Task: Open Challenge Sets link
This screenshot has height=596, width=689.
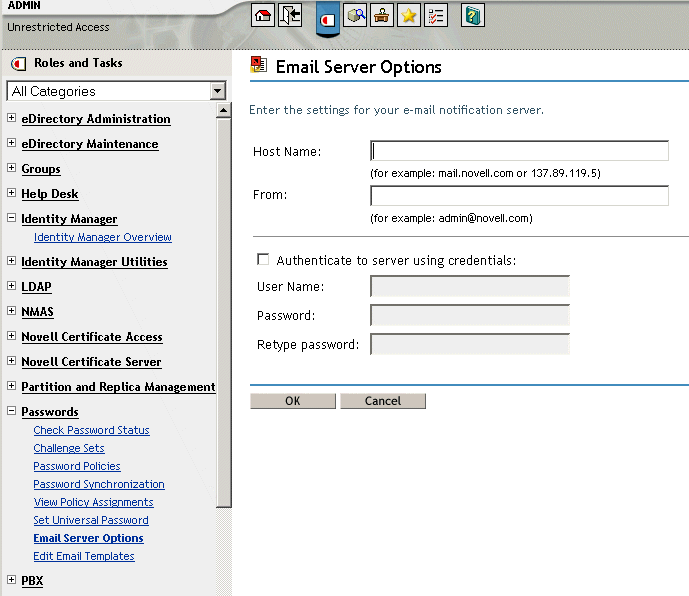Action: click(x=69, y=448)
